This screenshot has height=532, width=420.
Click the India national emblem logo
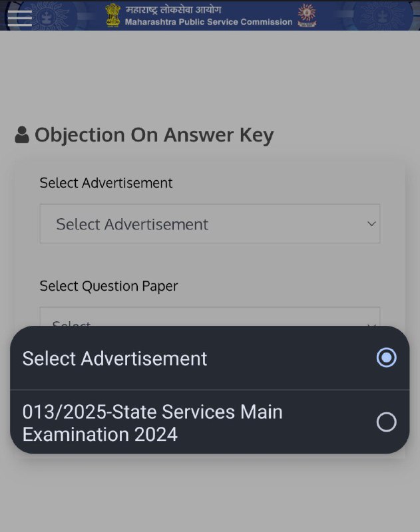pos(112,15)
